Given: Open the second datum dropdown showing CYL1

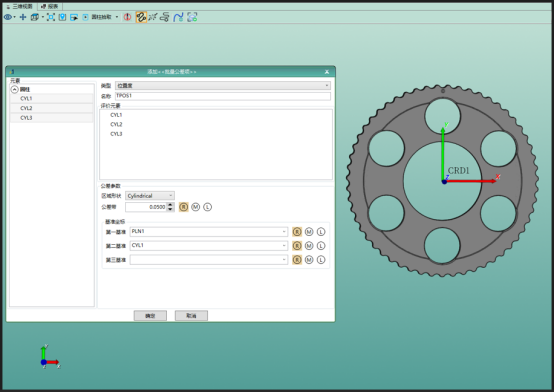Looking at the screenshot, I should click(x=209, y=246).
